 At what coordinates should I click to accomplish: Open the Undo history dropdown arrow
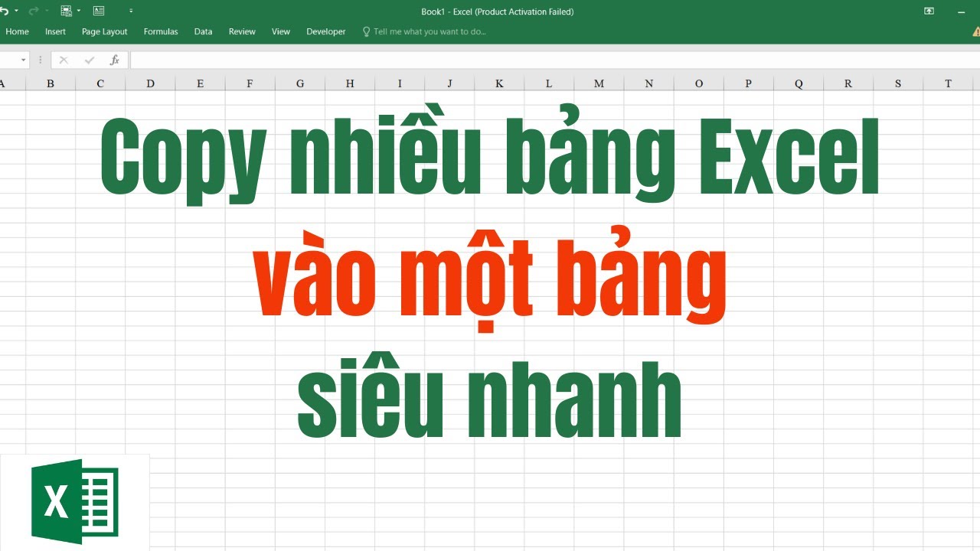[x=16, y=11]
